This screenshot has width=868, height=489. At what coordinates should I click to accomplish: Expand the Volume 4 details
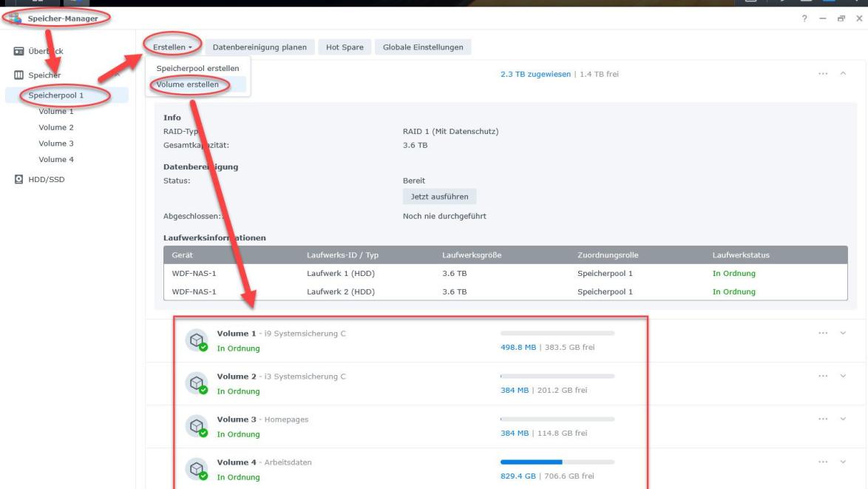click(842, 462)
